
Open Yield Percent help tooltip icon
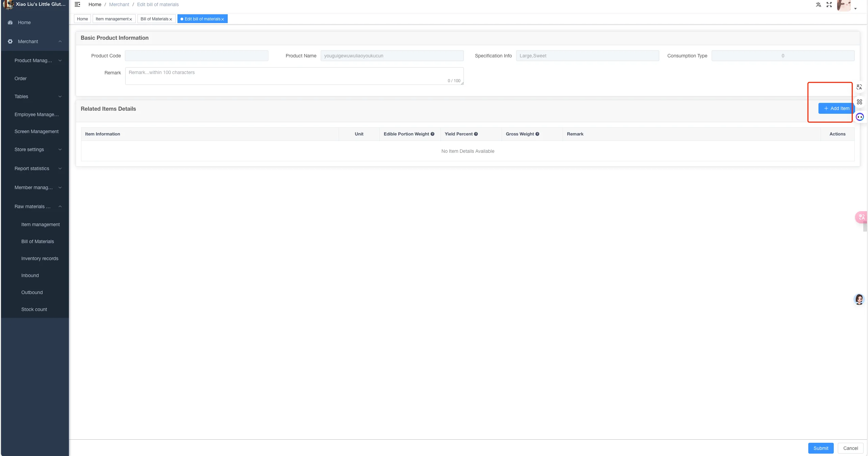[x=476, y=134]
